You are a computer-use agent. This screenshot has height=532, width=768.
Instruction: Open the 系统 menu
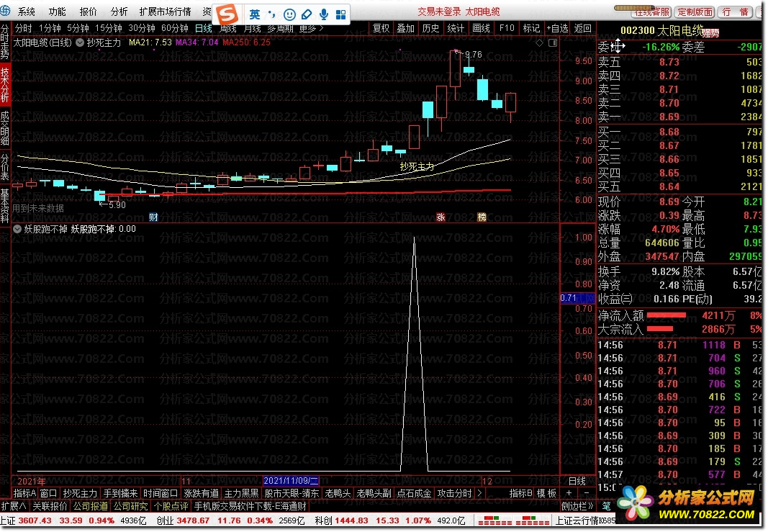(27, 12)
